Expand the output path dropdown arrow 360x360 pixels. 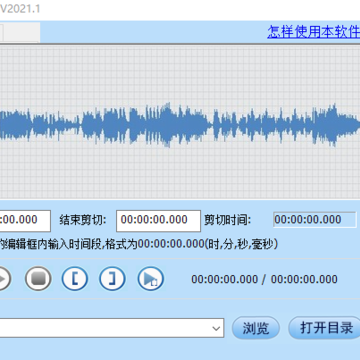216,328
